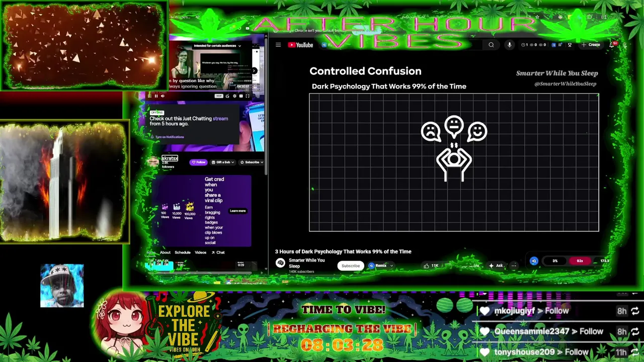The image size is (644, 362).
Task: Click the red 92x pill indicator
Action: click(x=580, y=261)
